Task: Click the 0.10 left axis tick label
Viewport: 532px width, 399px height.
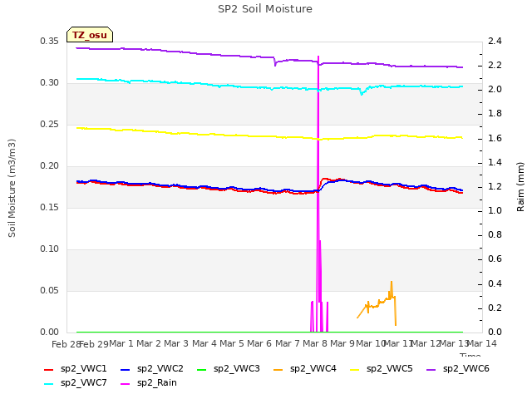Action: coord(49,249)
